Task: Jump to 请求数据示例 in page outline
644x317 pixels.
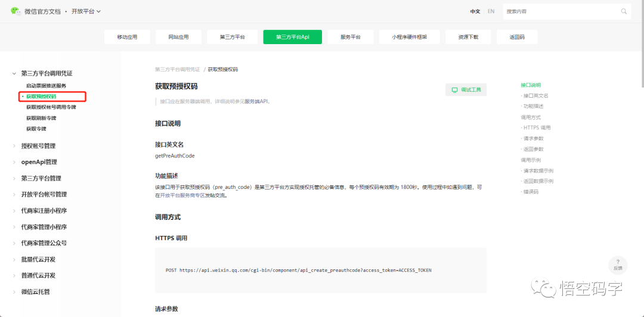Action: 538,170
